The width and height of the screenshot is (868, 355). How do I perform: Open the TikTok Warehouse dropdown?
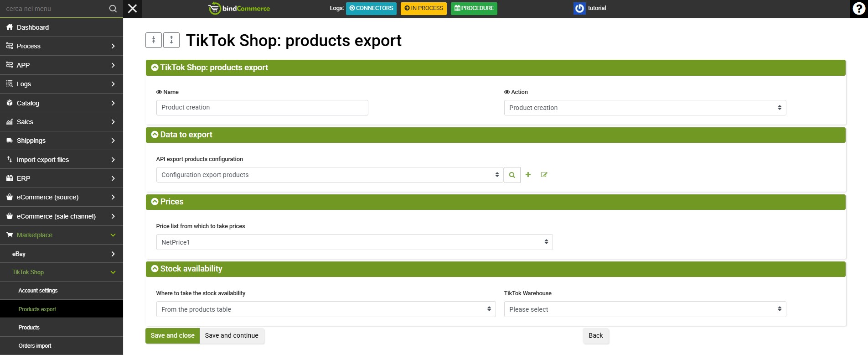645,309
